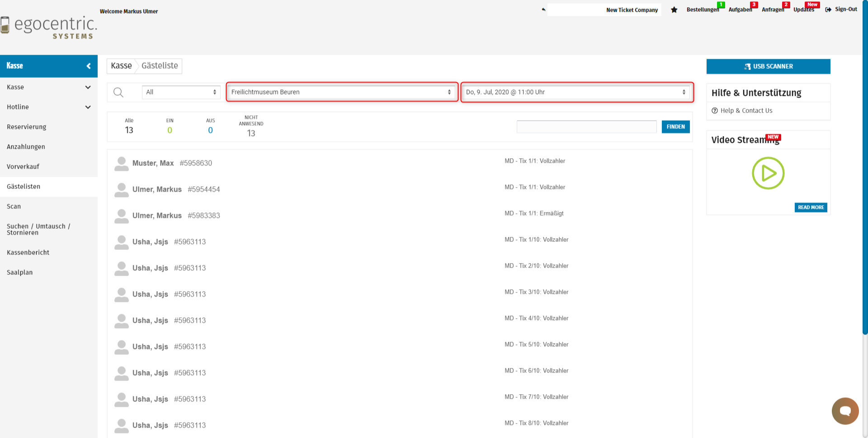Open Kassenbericht in the sidebar

click(28, 253)
